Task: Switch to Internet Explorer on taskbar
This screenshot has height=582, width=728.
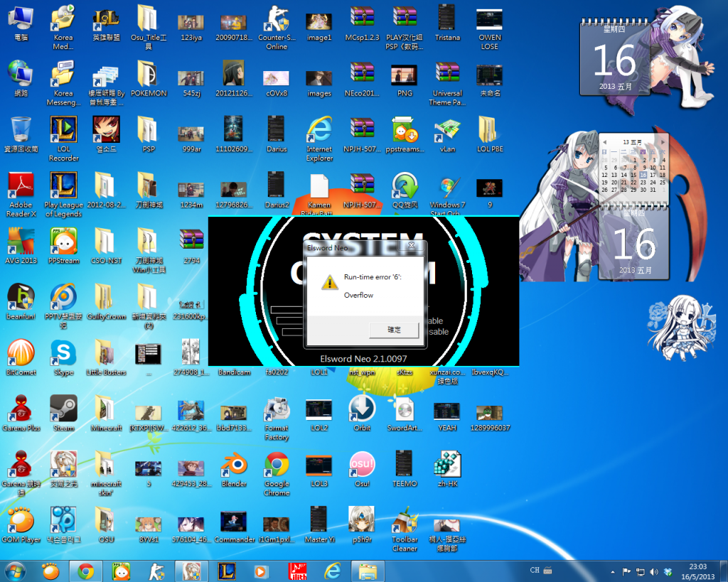Action: tap(331, 571)
